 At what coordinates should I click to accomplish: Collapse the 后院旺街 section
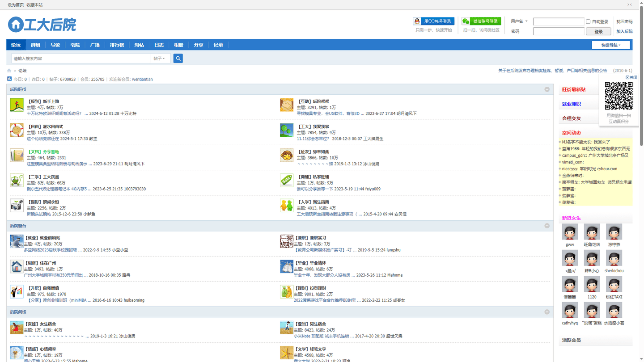547,89
